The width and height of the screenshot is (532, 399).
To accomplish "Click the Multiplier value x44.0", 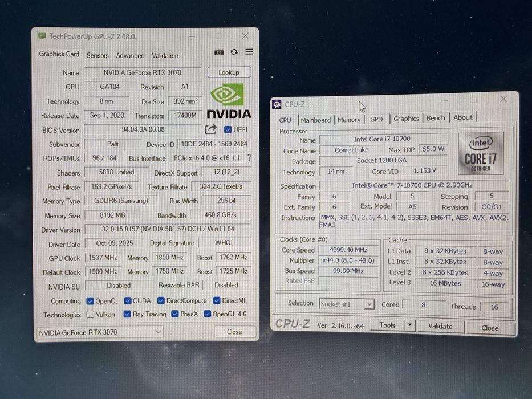I will point(348,260).
